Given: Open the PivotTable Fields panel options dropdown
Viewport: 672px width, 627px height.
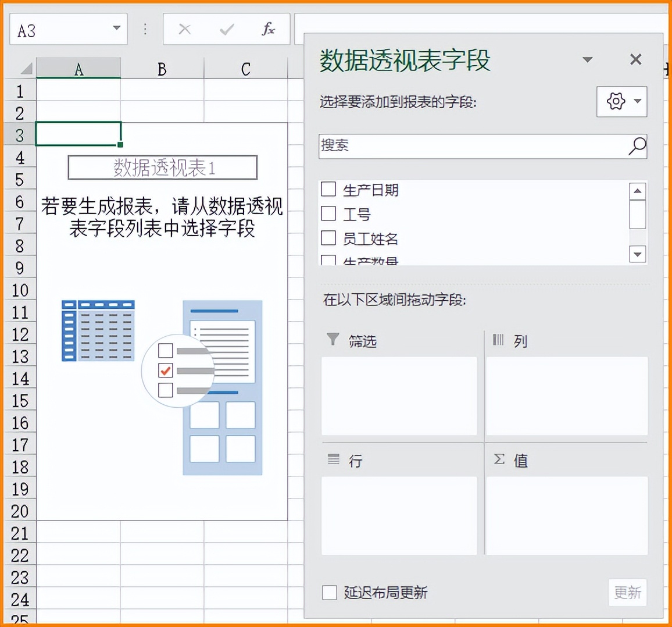Looking at the screenshot, I should click(588, 59).
